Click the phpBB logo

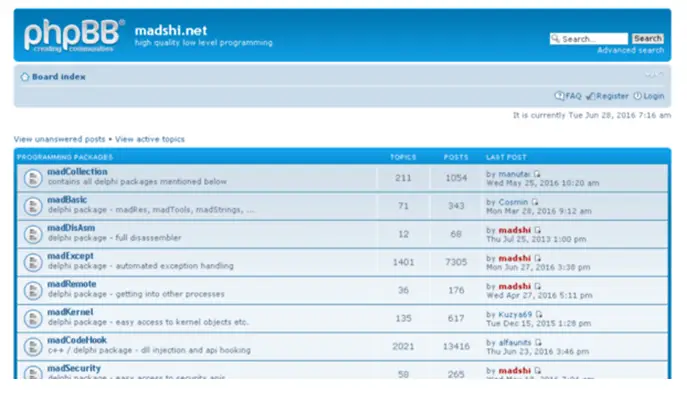(x=74, y=35)
